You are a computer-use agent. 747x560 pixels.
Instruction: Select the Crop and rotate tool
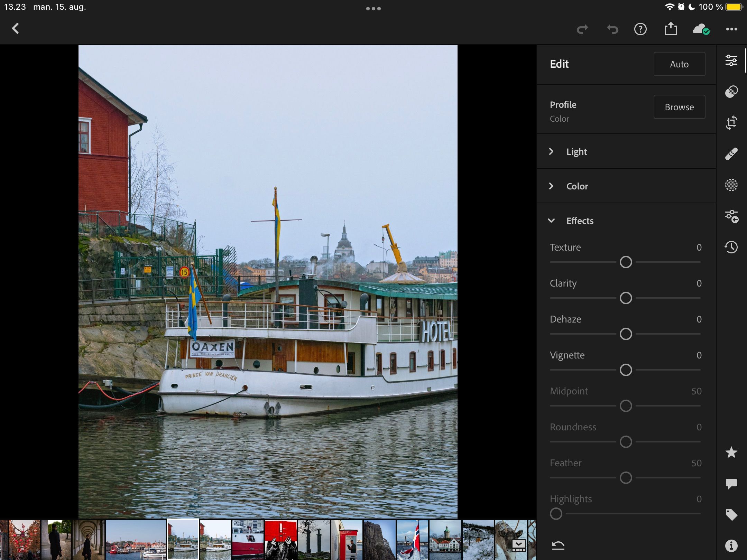pyautogui.click(x=731, y=123)
